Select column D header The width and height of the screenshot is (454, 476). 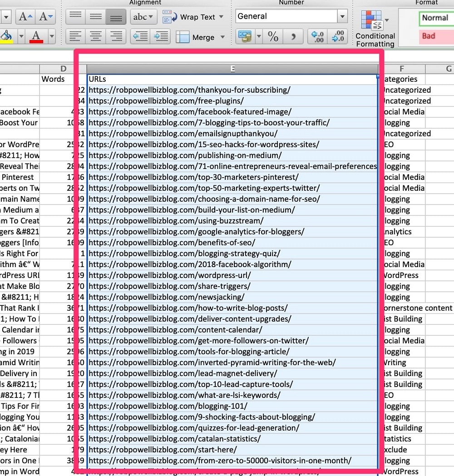click(63, 69)
